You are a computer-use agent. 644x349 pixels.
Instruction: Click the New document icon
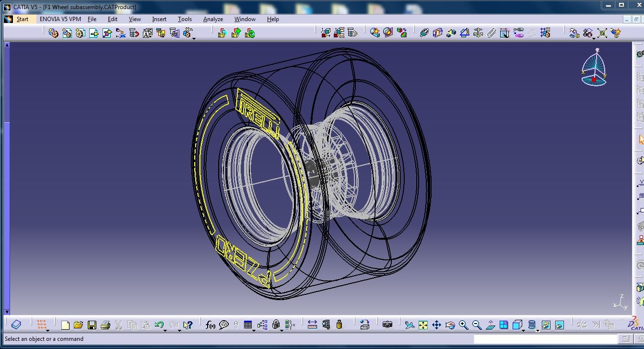tap(65, 325)
